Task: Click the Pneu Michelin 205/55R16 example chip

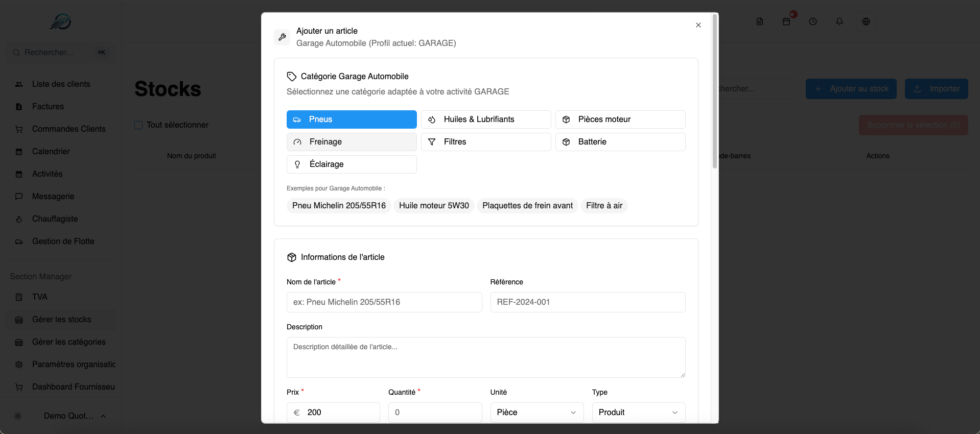Action: tap(339, 206)
